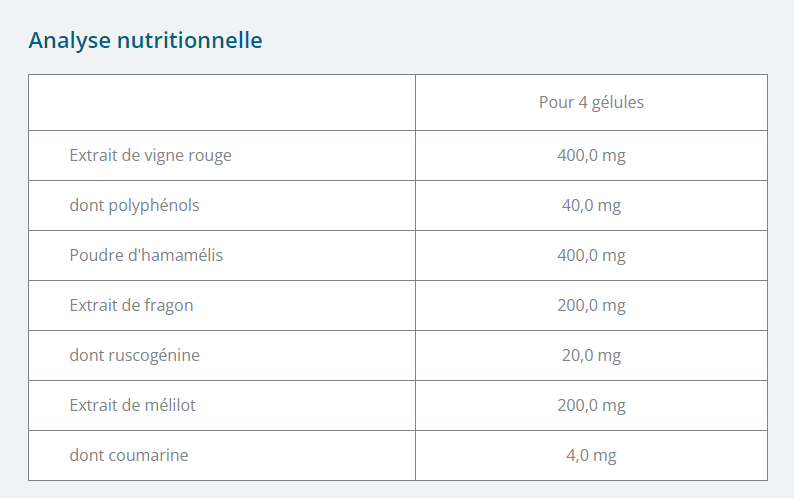Select the first 400,0 mg value for vigne rouge

pos(591,155)
